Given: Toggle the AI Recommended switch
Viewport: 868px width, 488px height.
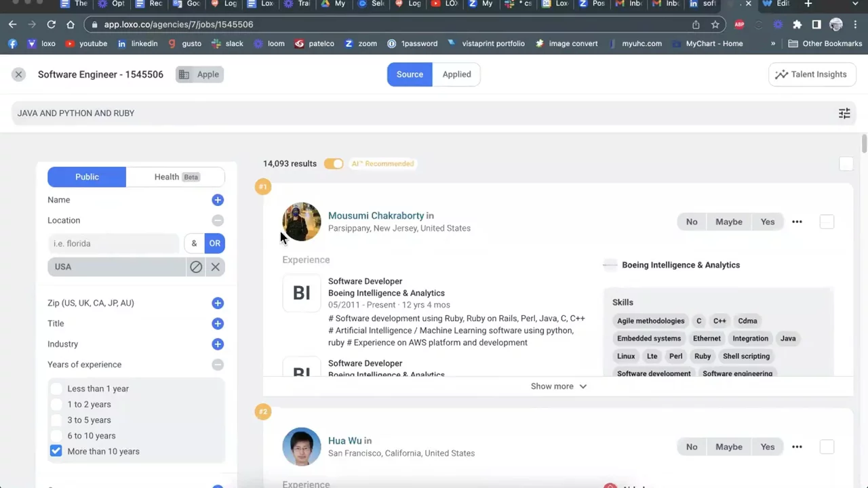Looking at the screenshot, I should coord(334,163).
